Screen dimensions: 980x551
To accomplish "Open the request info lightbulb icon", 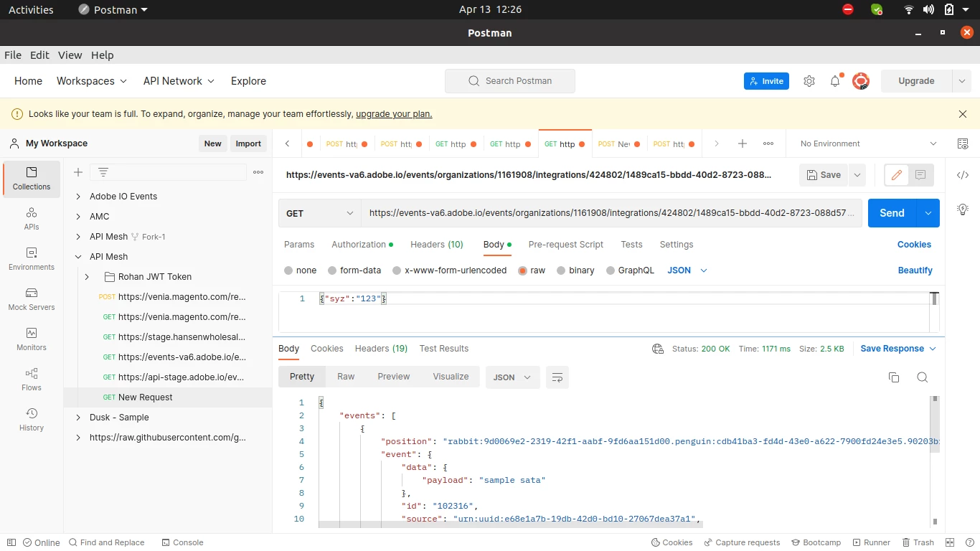I will (963, 209).
